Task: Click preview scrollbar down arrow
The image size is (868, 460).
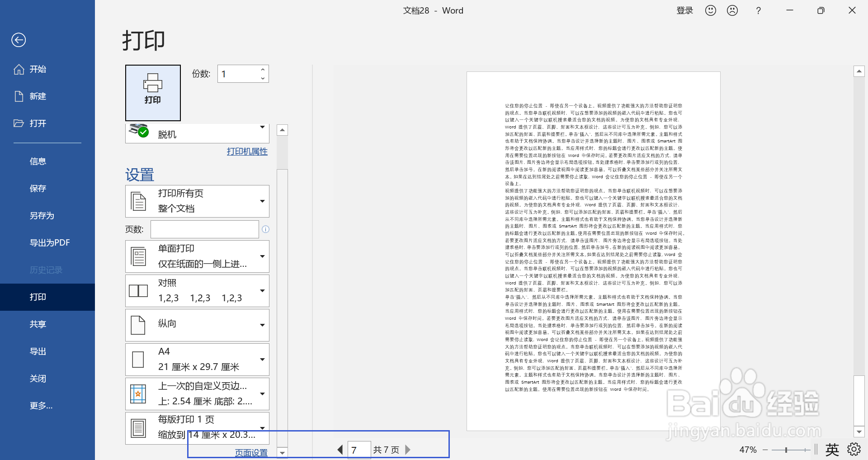Action: tap(859, 432)
